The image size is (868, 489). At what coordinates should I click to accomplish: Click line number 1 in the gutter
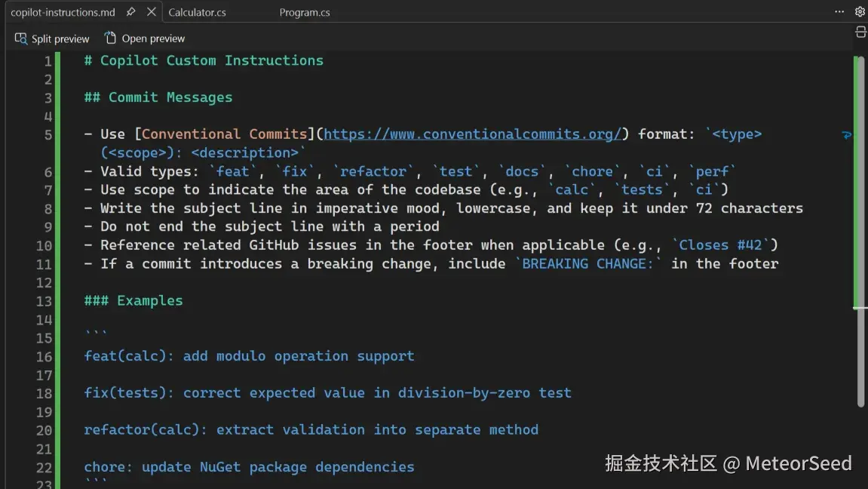pyautogui.click(x=48, y=61)
